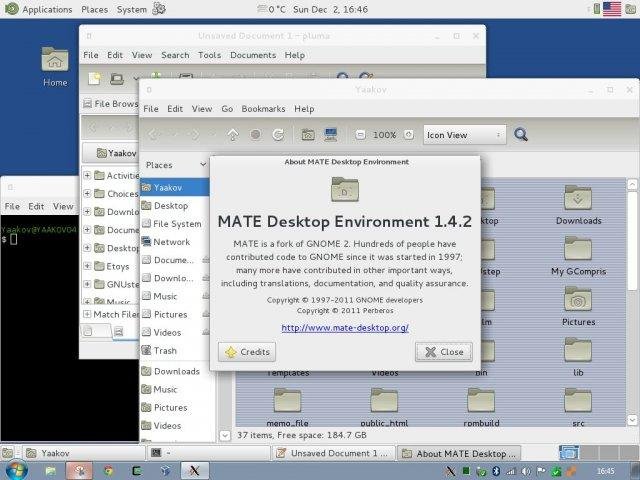Click the Credits button
640x480 pixels.
(x=247, y=352)
